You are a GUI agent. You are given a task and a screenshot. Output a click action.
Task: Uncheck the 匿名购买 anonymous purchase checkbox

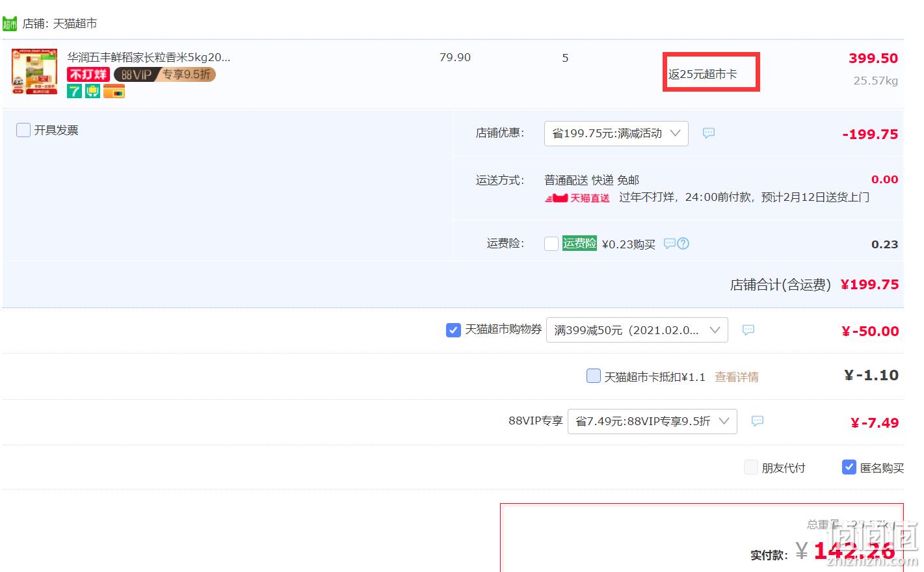point(849,467)
